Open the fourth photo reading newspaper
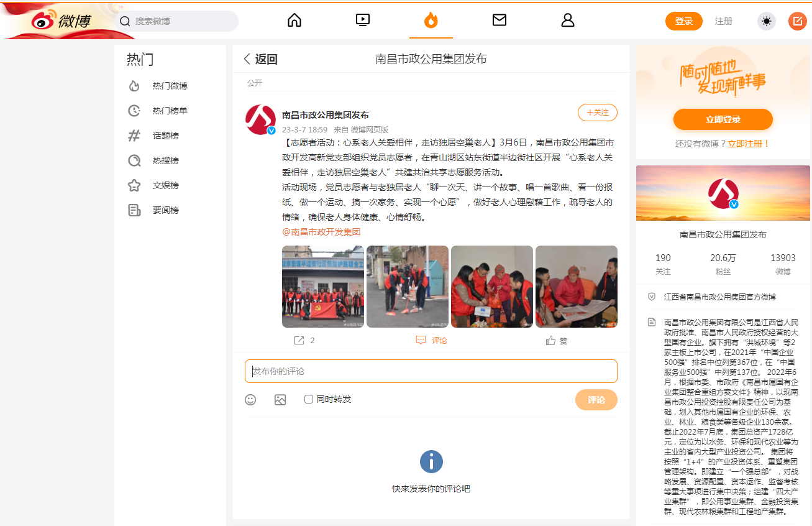Viewport: 812px width, 526px height. click(x=577, y=287)
